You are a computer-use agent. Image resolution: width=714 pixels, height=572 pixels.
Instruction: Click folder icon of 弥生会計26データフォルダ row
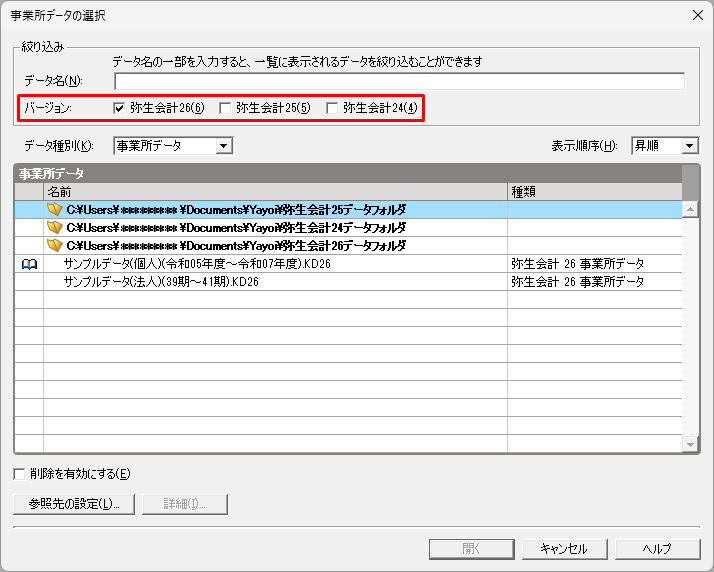tap(55, 246)
